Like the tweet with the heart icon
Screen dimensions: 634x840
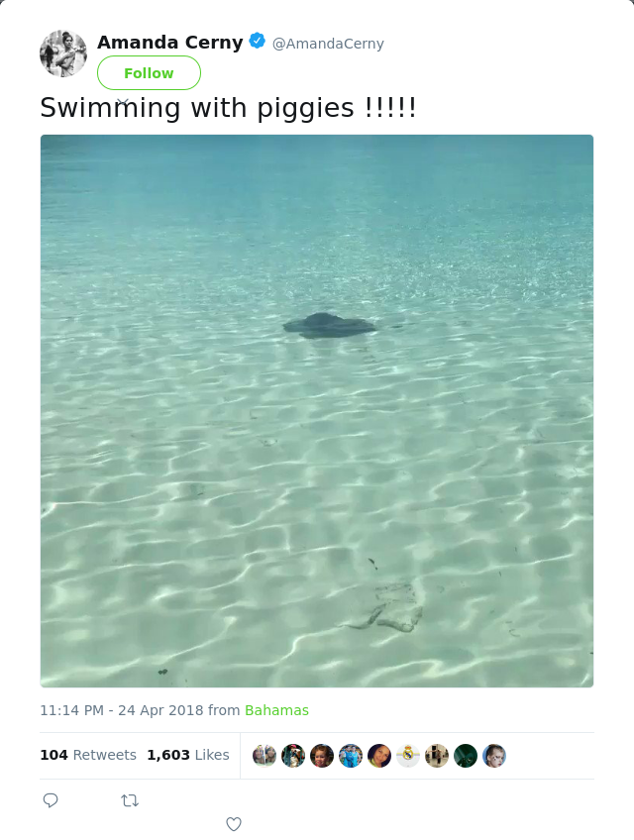coord(234,824)
